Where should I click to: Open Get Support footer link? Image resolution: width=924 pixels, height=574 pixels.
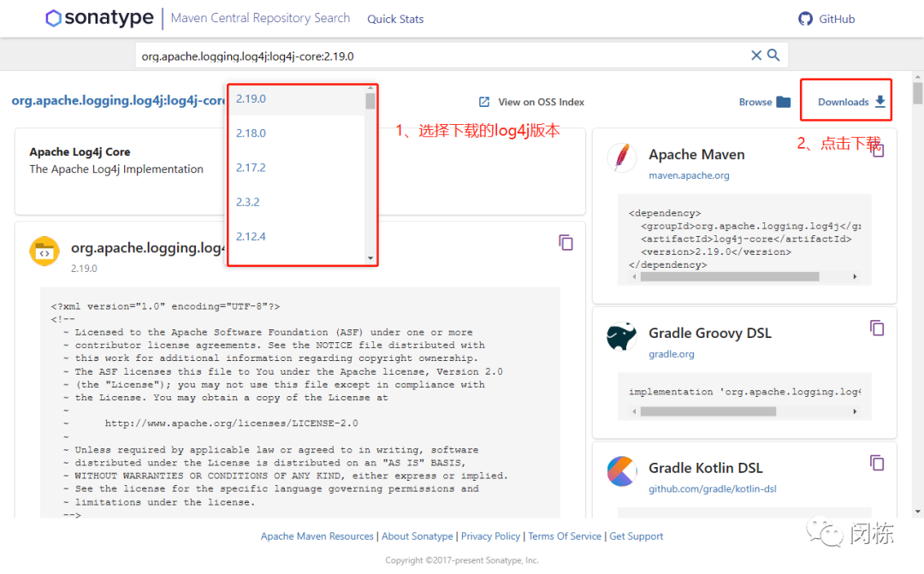(636, 536)
